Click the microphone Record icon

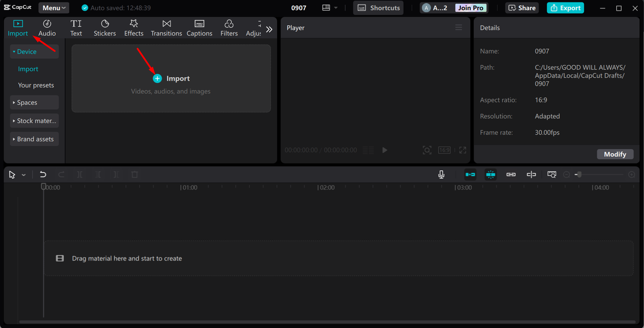tap(441, 175)
